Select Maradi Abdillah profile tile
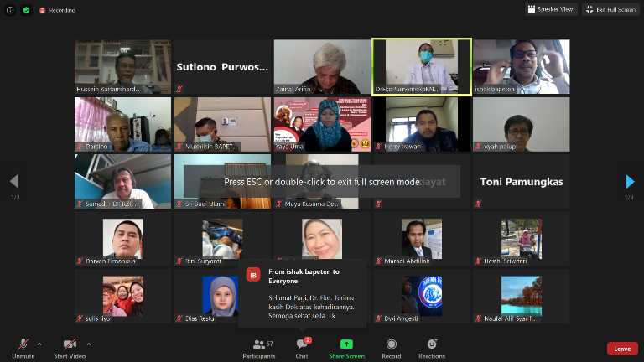The image size is (644, 362). click(422, 239)
